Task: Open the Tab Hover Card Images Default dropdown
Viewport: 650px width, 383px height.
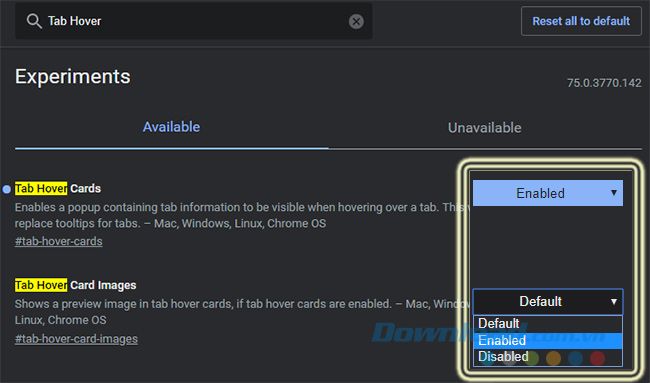Action: (548, 301)
